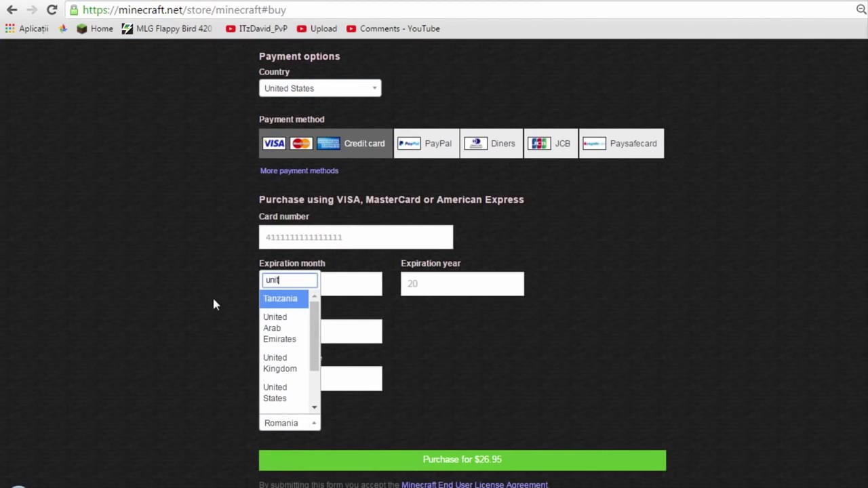
Task: Select Paysafecard payment method
Action: [x=622, y=143]
